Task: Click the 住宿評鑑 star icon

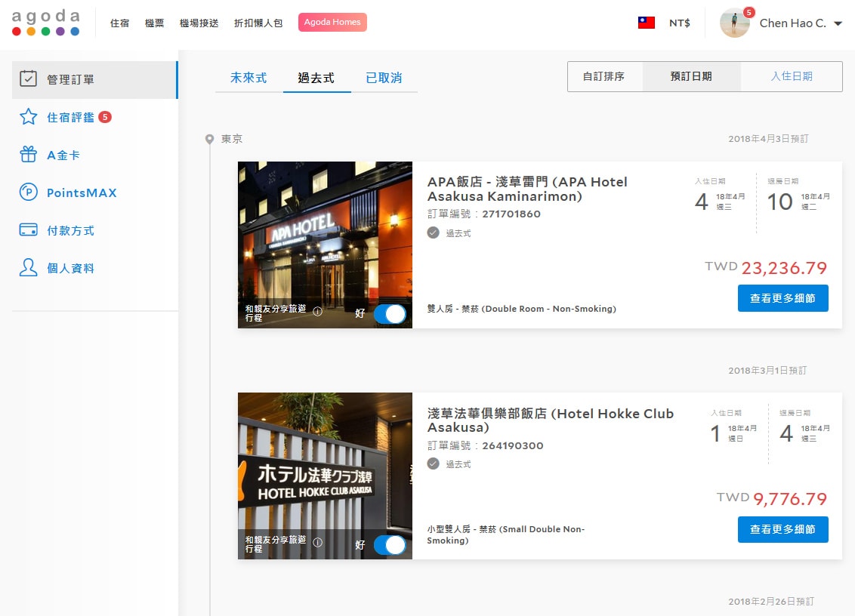Action: (x=29, y=117)
